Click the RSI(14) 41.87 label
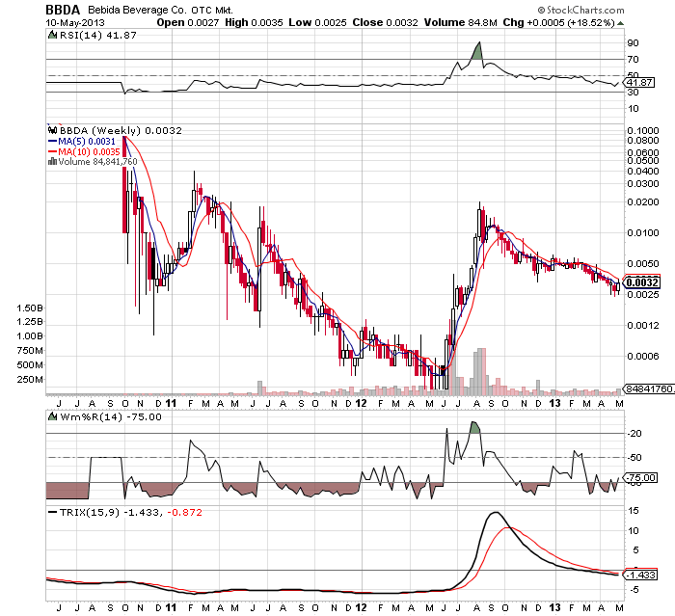This screenshot has width=675, height=616. coord(97,36)
